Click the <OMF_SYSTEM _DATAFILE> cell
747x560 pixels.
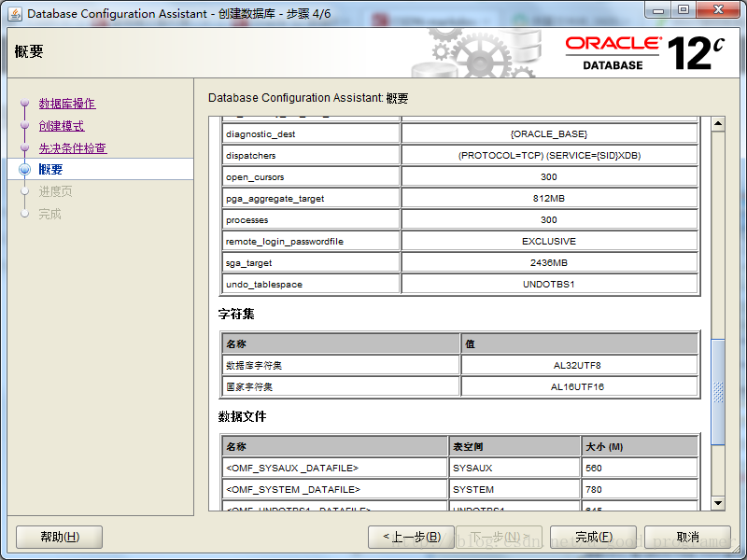coord(334,489)
